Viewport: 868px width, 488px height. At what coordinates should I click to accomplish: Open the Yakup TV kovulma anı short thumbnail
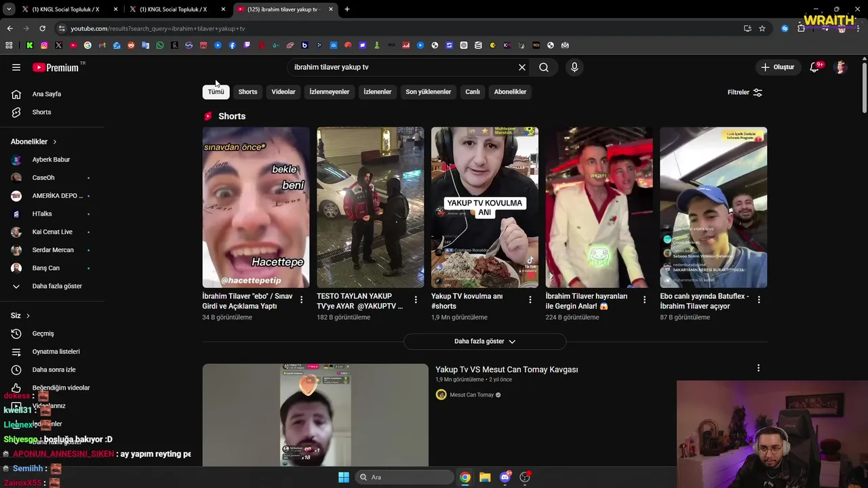tap(485, 207)
